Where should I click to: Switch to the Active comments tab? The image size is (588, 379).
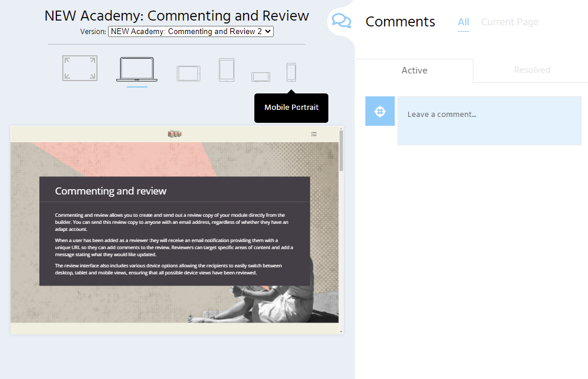(x=414, y=71)
